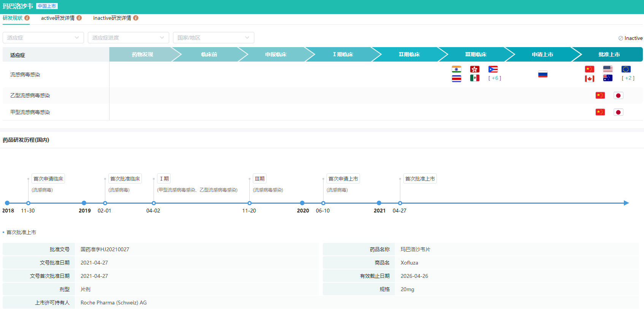
Task: Click the India flag under Phase III
Action: [456, 69]
